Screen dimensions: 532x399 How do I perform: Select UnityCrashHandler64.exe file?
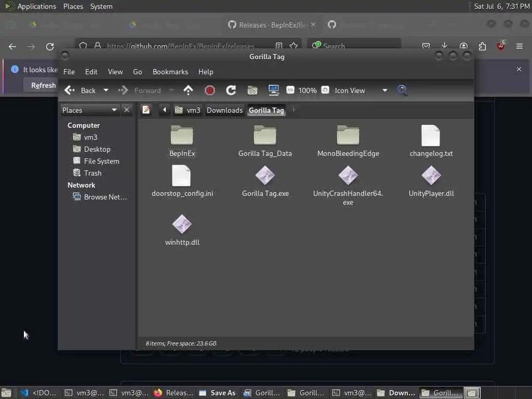348,185
